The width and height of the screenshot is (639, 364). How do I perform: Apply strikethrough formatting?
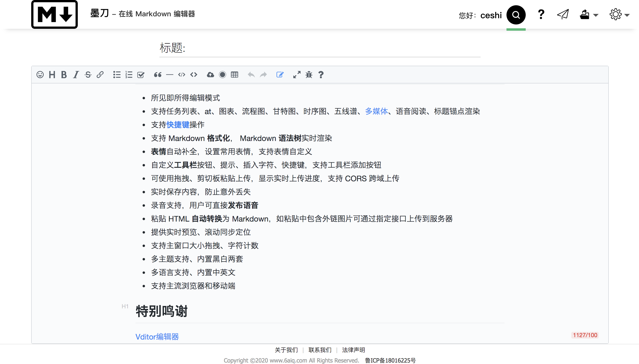coord(88,75)
